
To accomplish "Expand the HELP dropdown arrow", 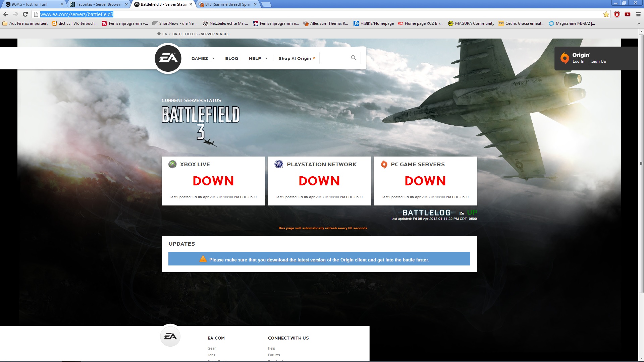I will coord(266,58).
